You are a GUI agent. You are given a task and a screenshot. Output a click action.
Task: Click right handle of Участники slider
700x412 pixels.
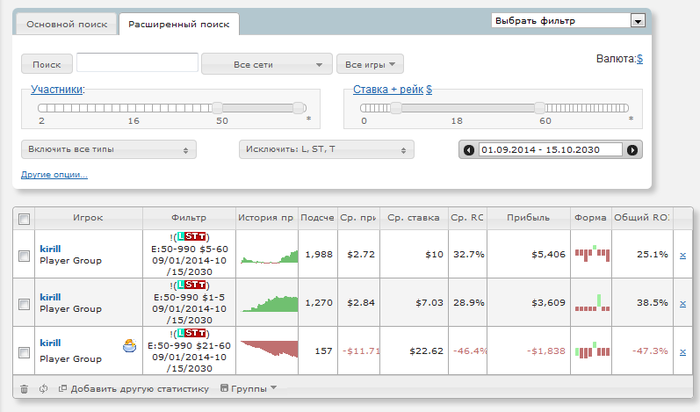point(298,108)
